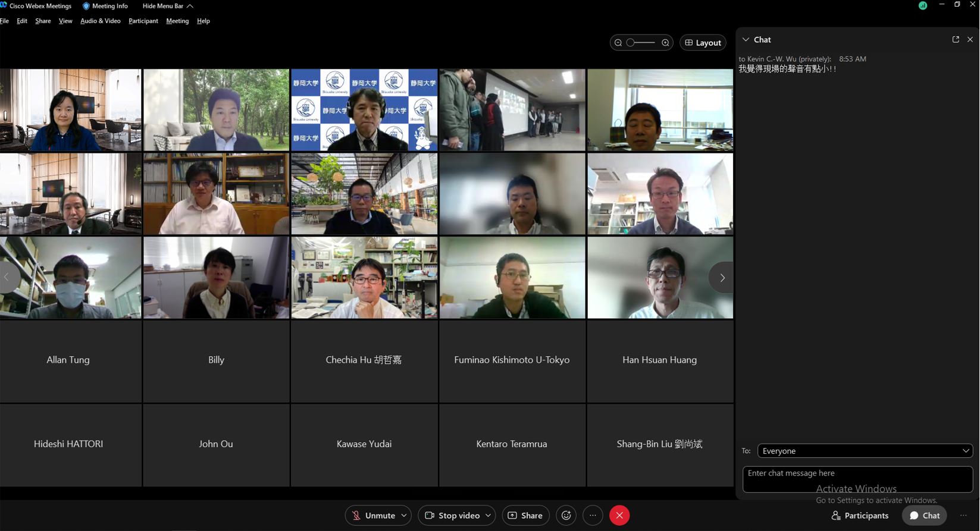Expand video options arrow beside Stop video
The image size is (980, 531).
(x=488, y=516)
